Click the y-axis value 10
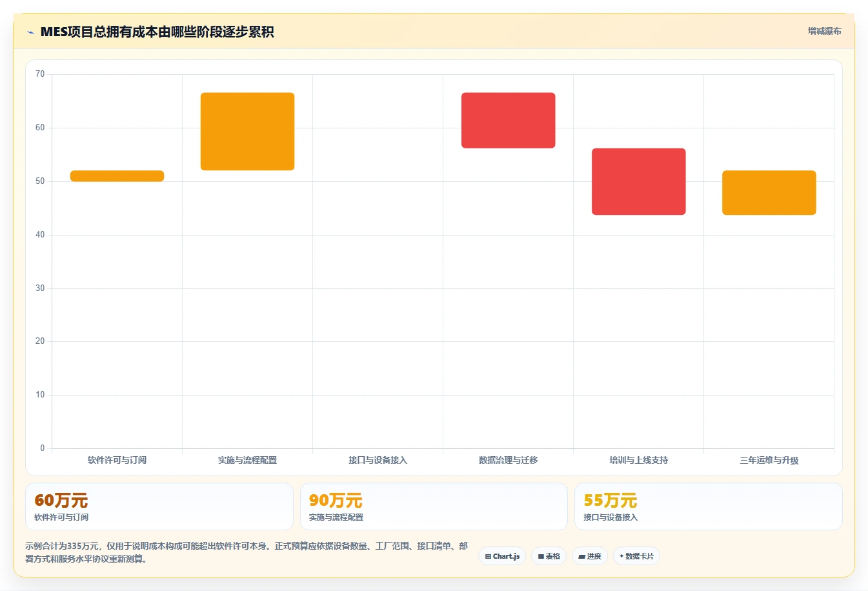This screenshot has width=868, height=591. coord(40,395)
